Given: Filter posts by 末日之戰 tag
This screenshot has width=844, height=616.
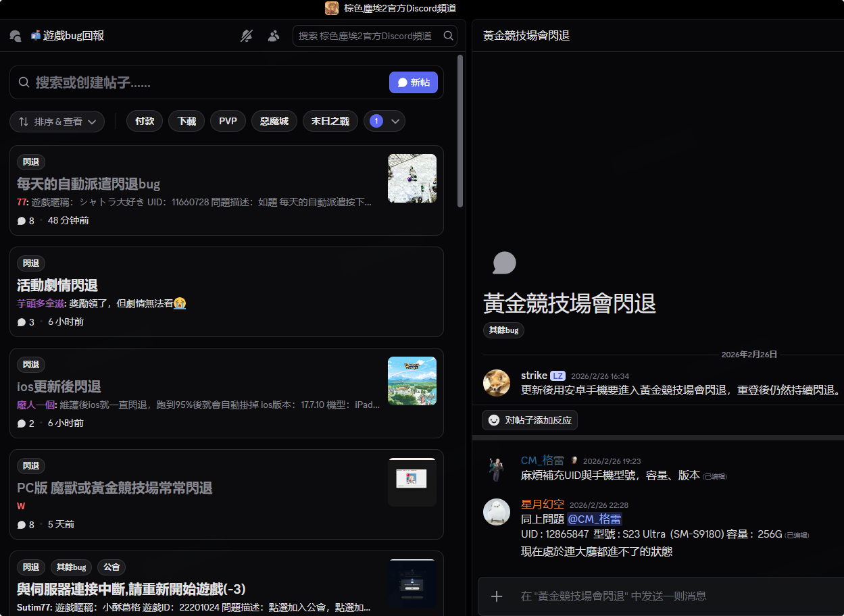Looking at the screenshot, I should 330,121.
